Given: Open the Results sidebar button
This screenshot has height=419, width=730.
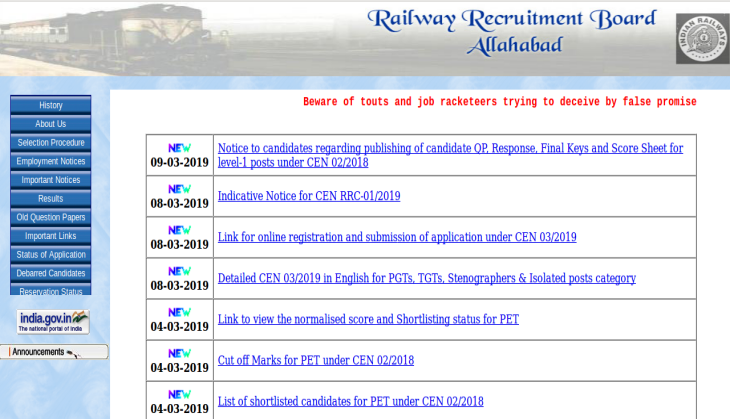Looking at the screenshot, I should click(x=51, y=199).
